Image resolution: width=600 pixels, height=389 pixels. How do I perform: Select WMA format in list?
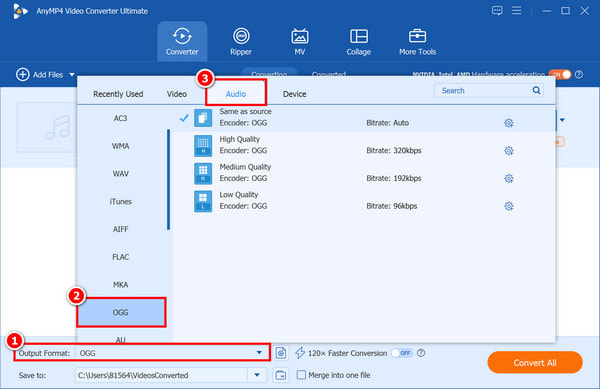120,146
